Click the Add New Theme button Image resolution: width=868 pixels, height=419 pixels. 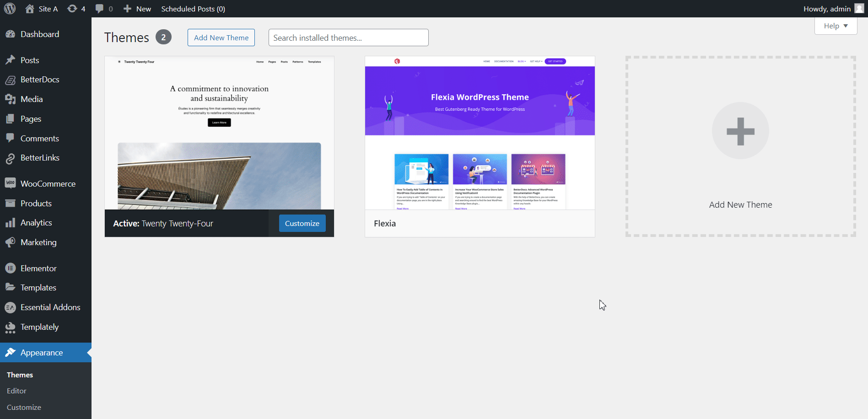(221, 37)
